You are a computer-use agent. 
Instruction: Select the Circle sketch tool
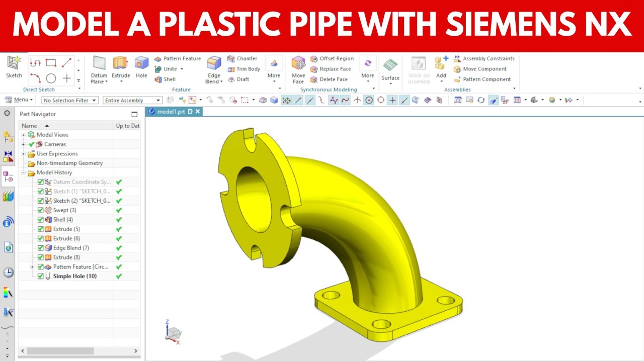[51, 78]
